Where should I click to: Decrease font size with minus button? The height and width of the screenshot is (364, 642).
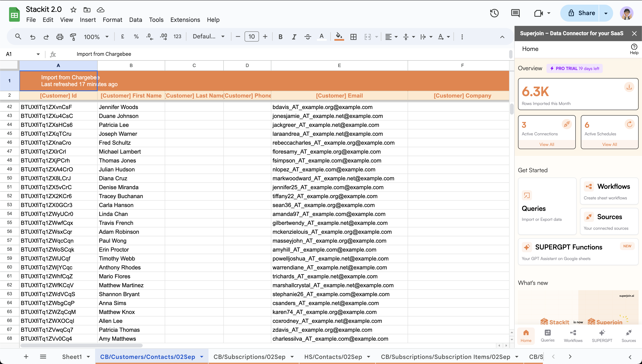238,37
